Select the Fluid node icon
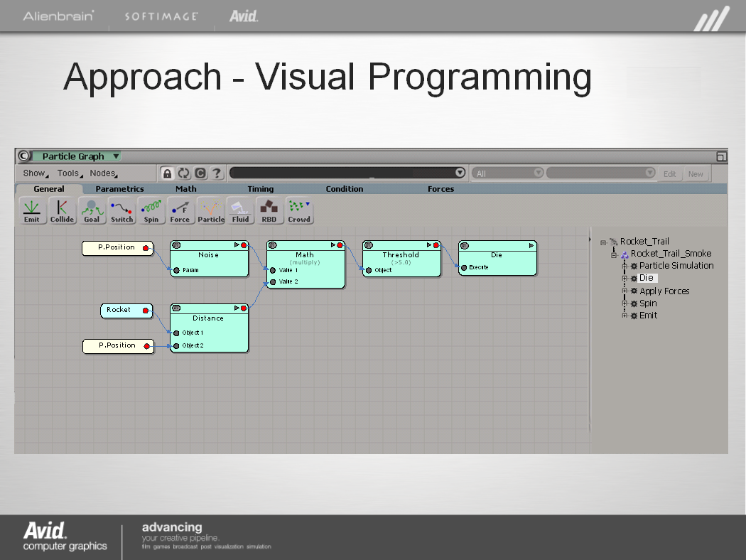This screenshot has width=746, height=560. point(240,211)
